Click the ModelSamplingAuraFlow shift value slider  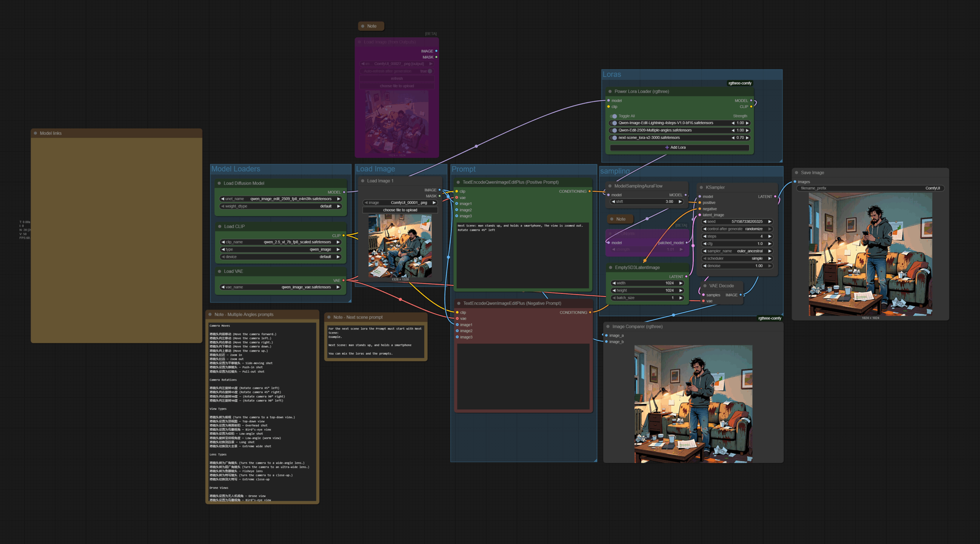pos(647,202)
